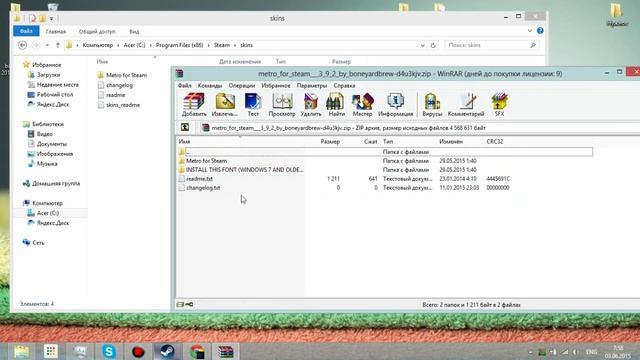This screenshot has width=640, height=360.
Task: Click the Explorer up-folder arrow
Action: coord(58,45)
